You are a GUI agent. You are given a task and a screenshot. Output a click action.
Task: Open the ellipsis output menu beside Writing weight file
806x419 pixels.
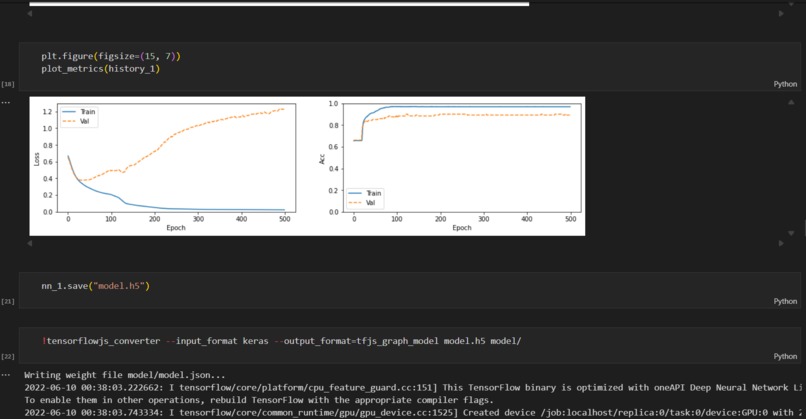pyautogui.click(x=5, y=375)
